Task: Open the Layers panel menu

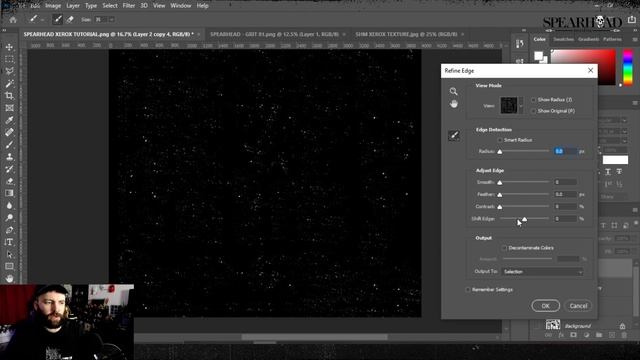Action: [635, 210]
